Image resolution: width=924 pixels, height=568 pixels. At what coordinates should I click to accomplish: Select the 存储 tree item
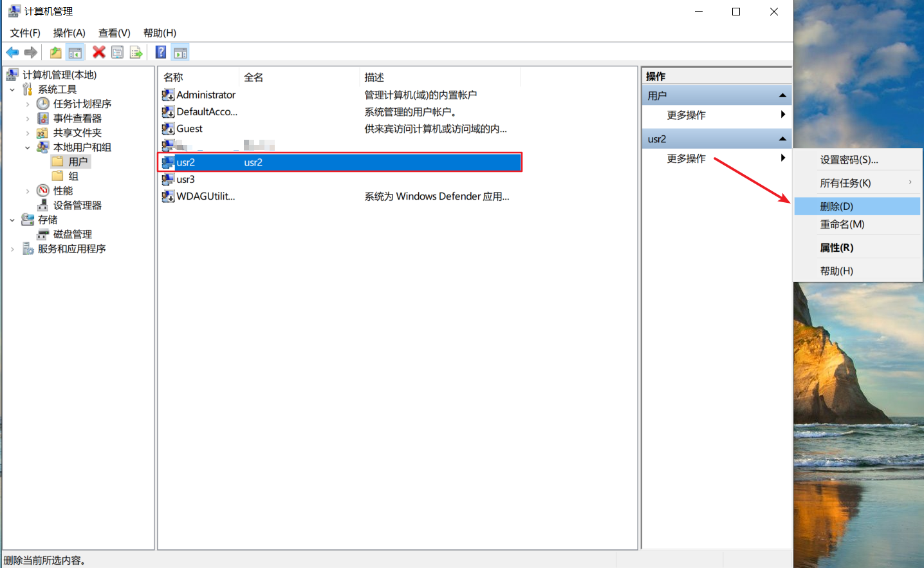coord(48,220)
